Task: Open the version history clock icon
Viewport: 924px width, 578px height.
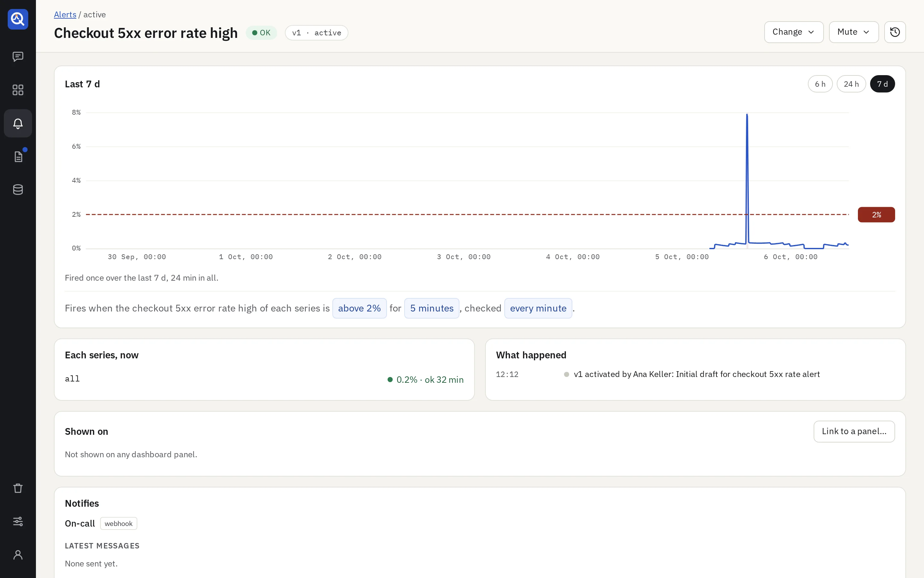Action: tap(894, 32)
